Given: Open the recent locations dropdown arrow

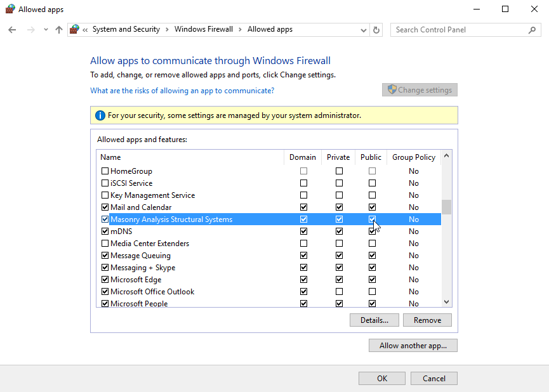Looking at the screenshot, I should (x=46, y=30).
